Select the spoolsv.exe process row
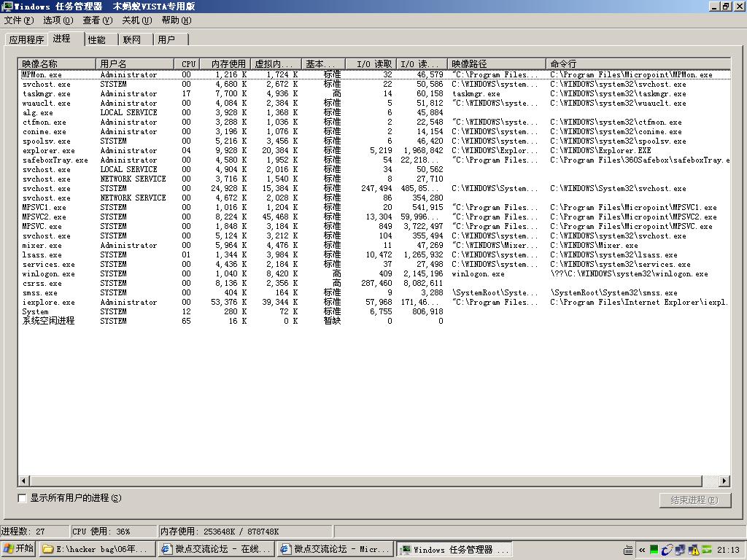 (374, 141)
